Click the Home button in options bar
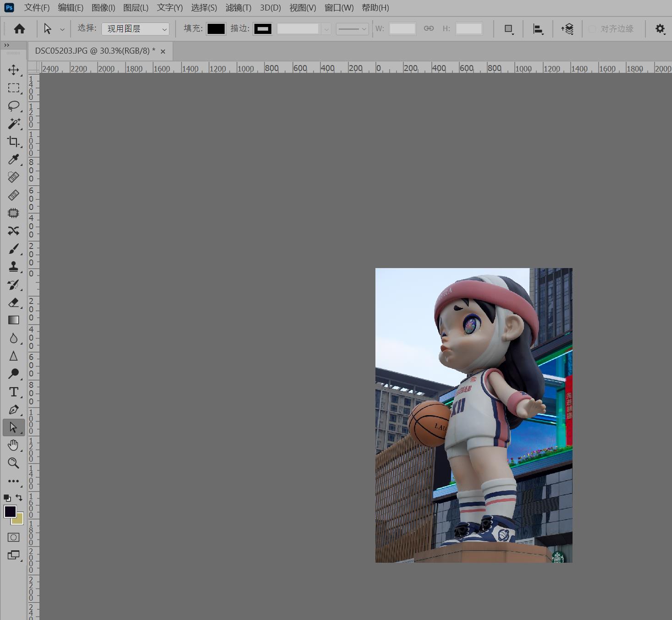 pos(19,29)
